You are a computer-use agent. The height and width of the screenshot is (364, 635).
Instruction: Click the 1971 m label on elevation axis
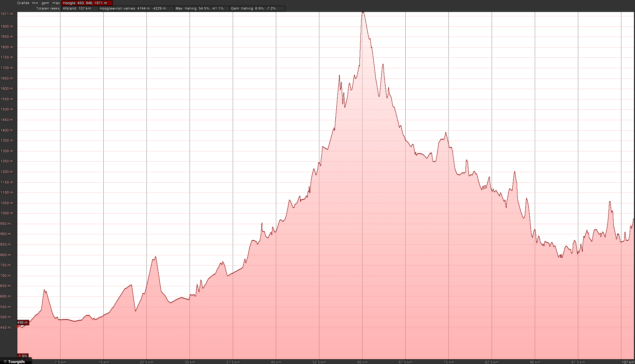click(7, 14)
